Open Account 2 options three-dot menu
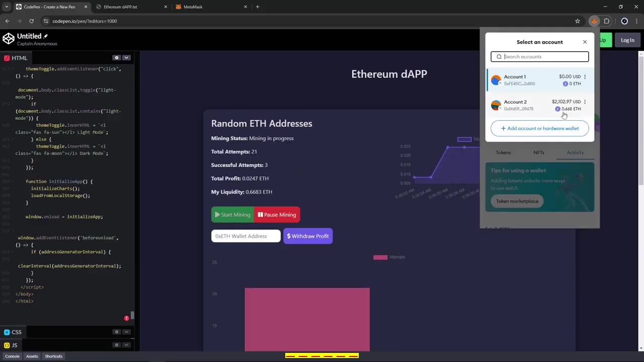The image size is (644, 362). (585, 102)
